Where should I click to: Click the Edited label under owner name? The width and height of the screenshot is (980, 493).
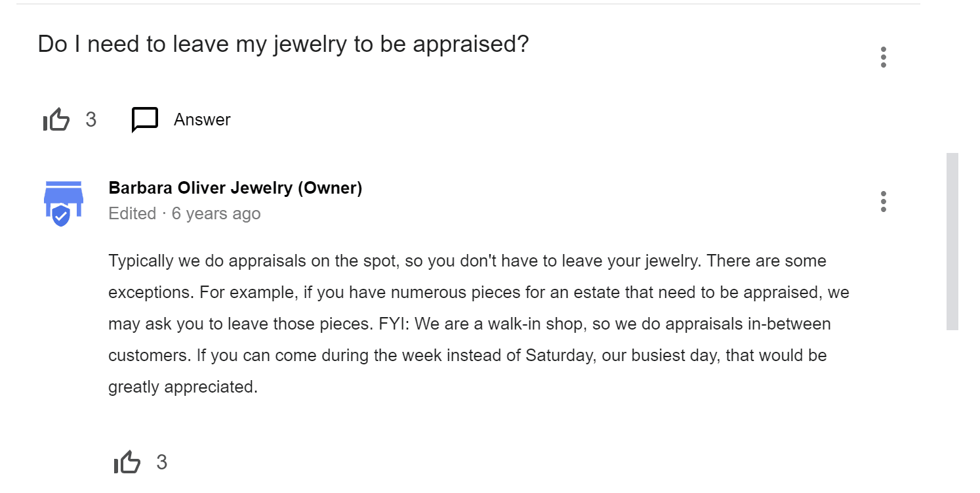pyautogui.click(x=133, y=214)
